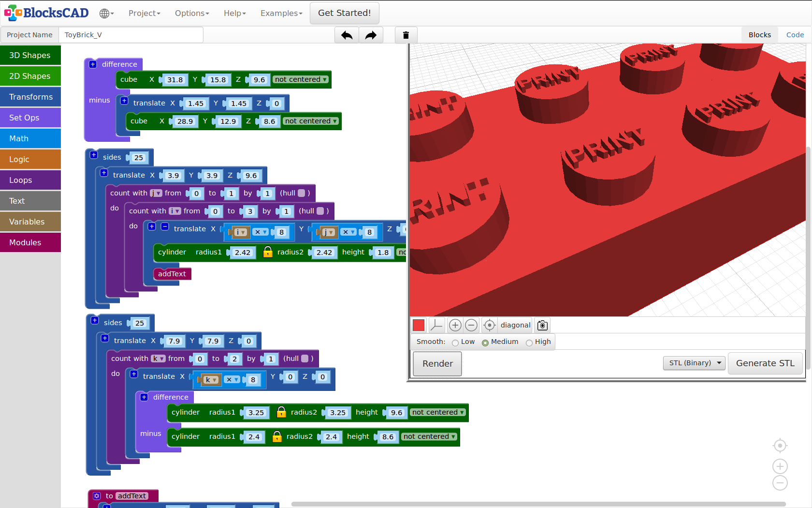The width and height of the screenshot is (812, 508).
Task: Open the Project menu
Action: click(x=145, y=13)
